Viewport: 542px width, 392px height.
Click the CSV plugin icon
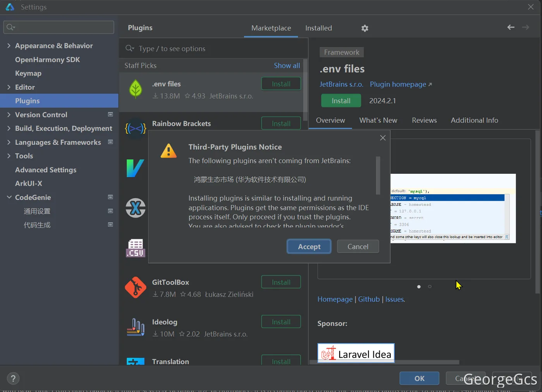(135, 248)
